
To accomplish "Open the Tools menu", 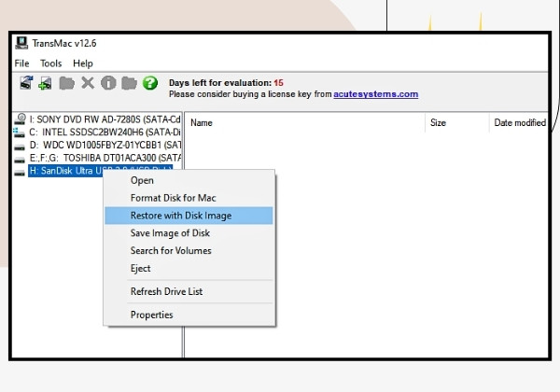I will [50, 63].
